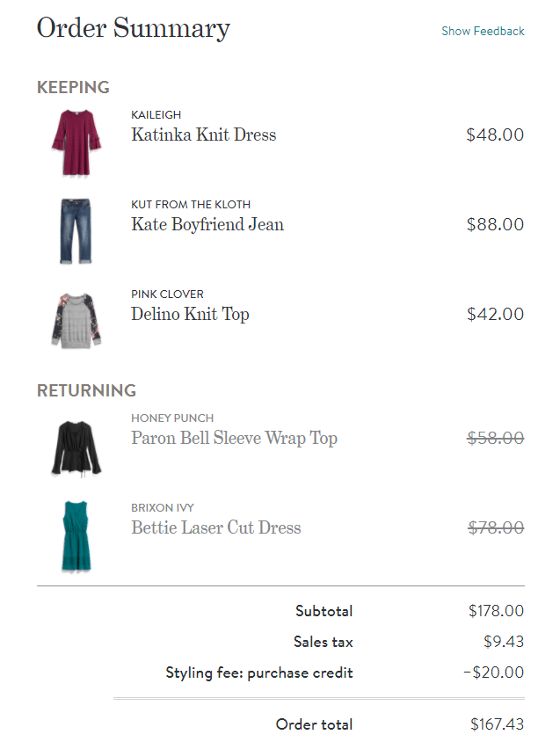Click the RETURNING section header
This screenshot has height=749, width=560.
[x=86, y=390]
